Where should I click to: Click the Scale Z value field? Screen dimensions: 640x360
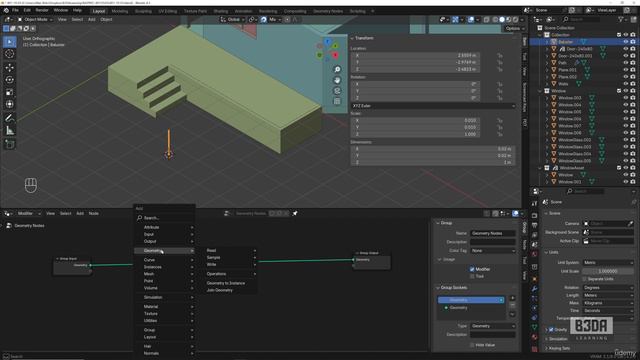(415, 134)
